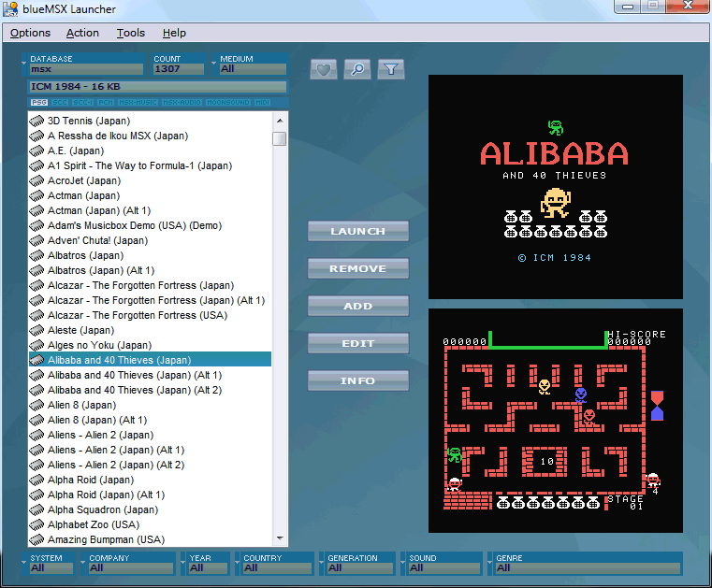This screenshot has height=588, width=712.
Task: Click the game list scroll-down arrow
Action: coord(280,538)
